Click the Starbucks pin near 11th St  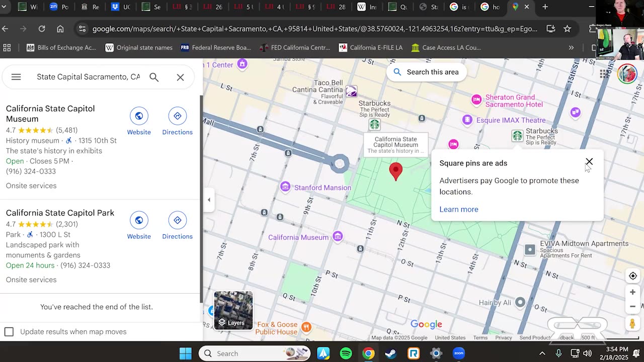point(374,125)
